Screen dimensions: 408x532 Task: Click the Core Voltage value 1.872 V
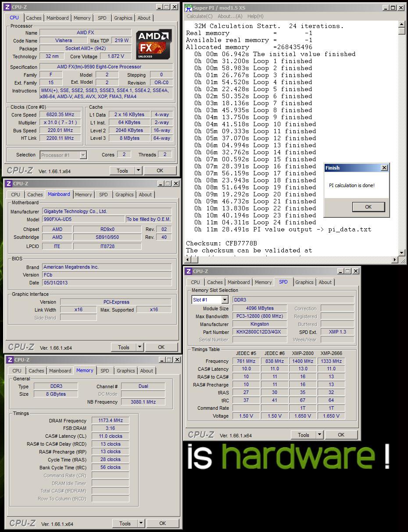click(x=116, y=56)
